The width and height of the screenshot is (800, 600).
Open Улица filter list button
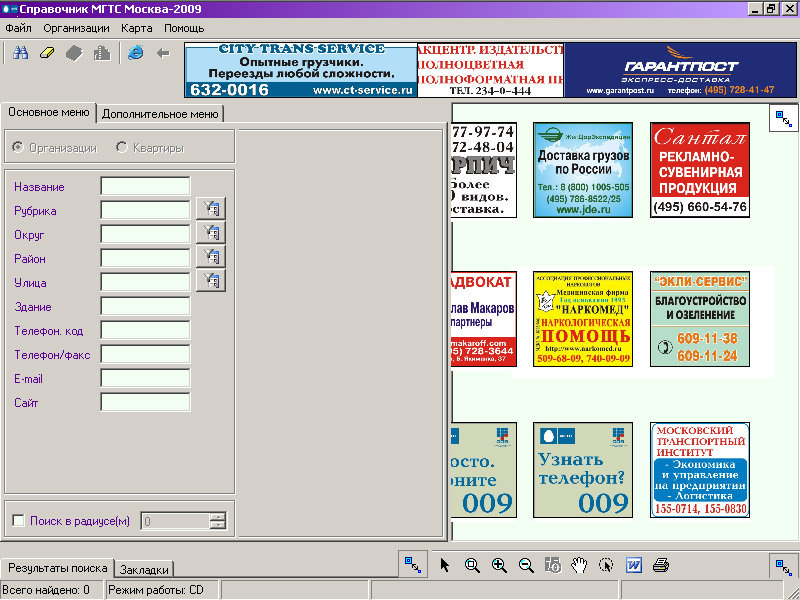(x=211, y=281)
